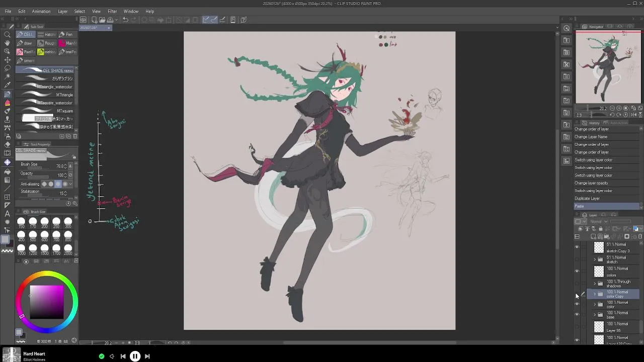Click the Redo arrow in command bar
This screenshot has width=644, height=362.
click(133, 20)
